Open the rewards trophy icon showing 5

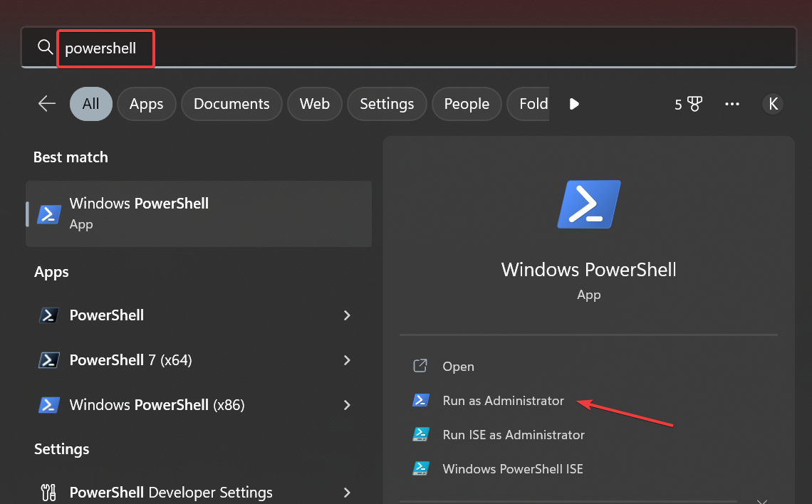coord(688,104)
